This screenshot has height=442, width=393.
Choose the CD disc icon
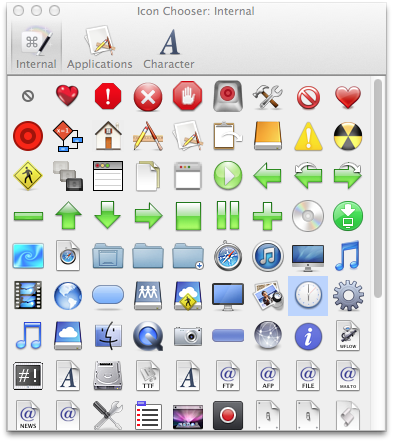tap(308, 216)
